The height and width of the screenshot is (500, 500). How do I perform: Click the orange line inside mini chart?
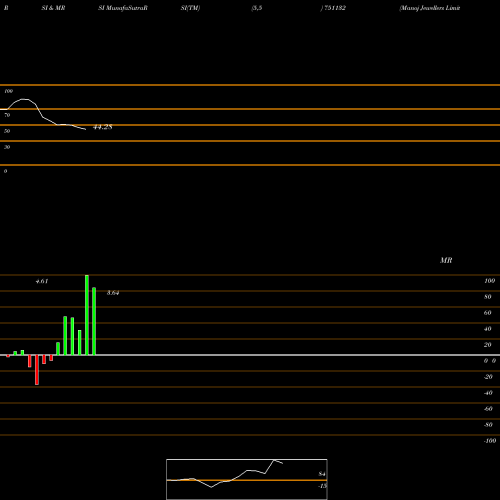[247, 480]
